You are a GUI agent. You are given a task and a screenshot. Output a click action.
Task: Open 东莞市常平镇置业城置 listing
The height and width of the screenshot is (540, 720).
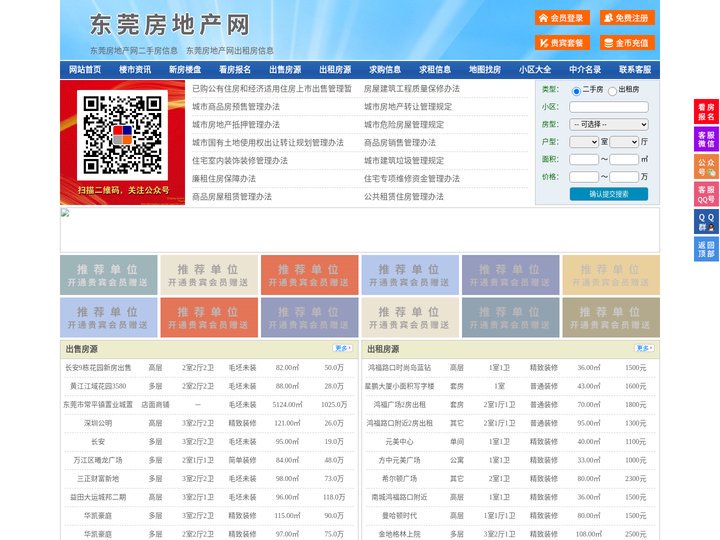click(98, 405)
